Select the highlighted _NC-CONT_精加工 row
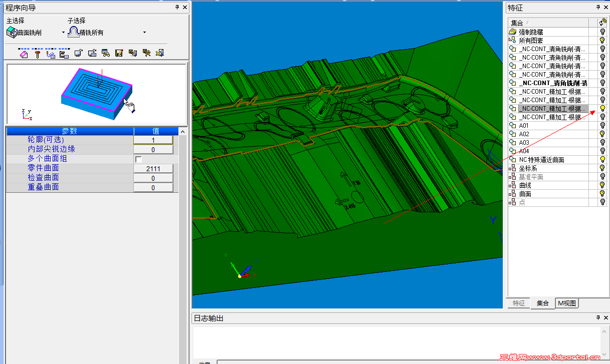Screen dimensions: 610x364 pos(553,108)
